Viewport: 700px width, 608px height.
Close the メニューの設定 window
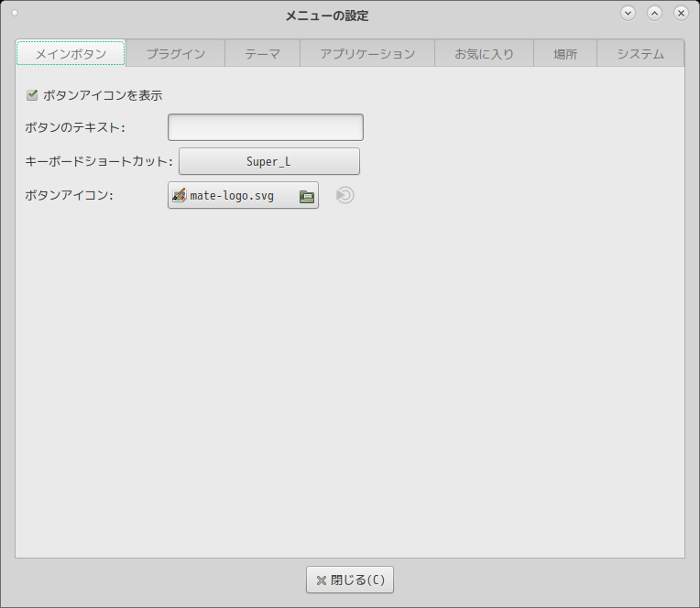(681, 14)
